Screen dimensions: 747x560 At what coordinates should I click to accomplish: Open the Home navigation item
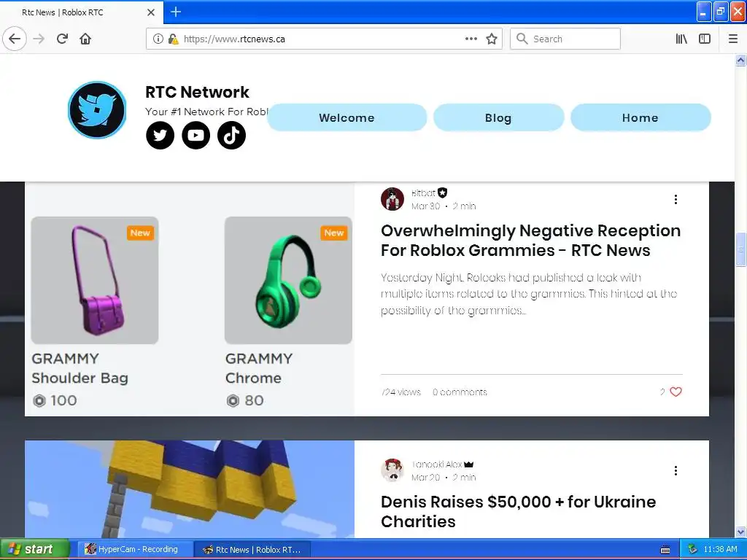[x=640, y=117]
